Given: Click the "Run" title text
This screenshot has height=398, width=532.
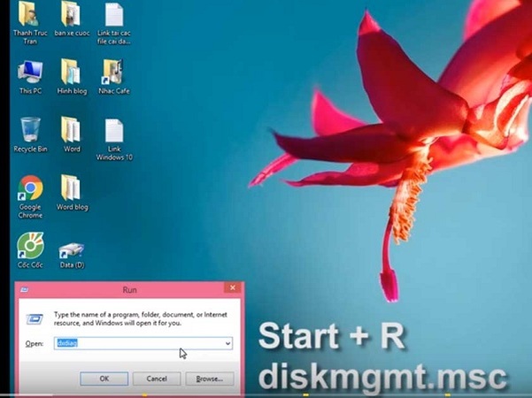Looking at the screenshot, I should pos(129,290).
